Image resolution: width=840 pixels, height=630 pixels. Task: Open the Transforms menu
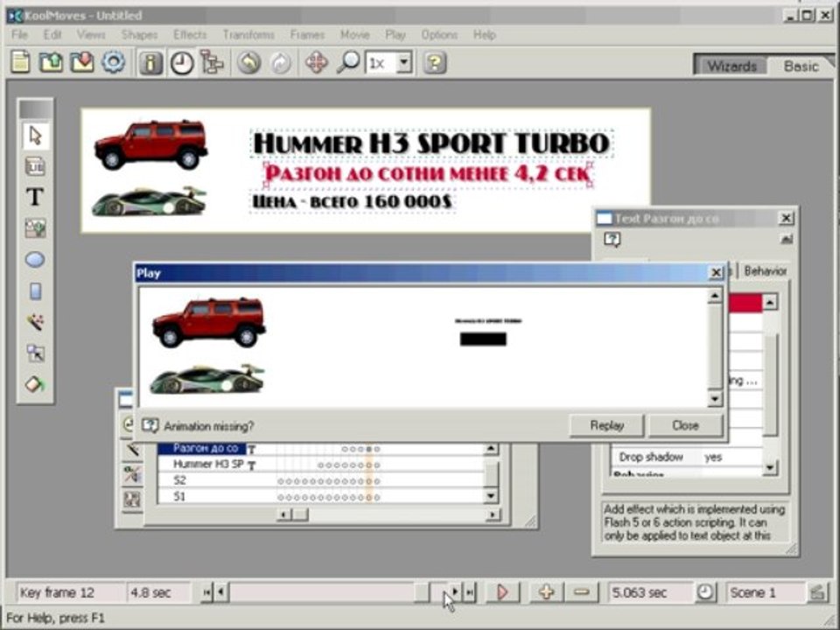point(248,35)
